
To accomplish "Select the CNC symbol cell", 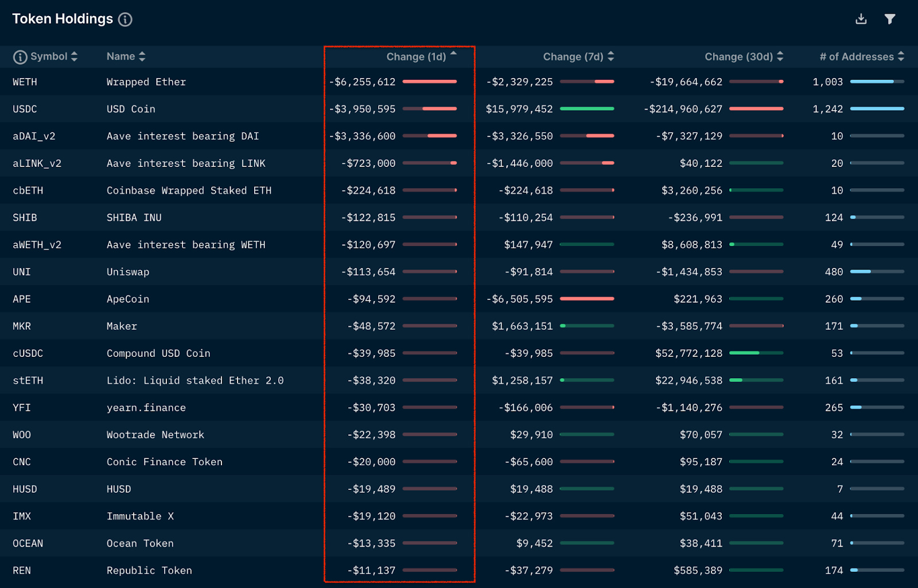I will 22,462.
